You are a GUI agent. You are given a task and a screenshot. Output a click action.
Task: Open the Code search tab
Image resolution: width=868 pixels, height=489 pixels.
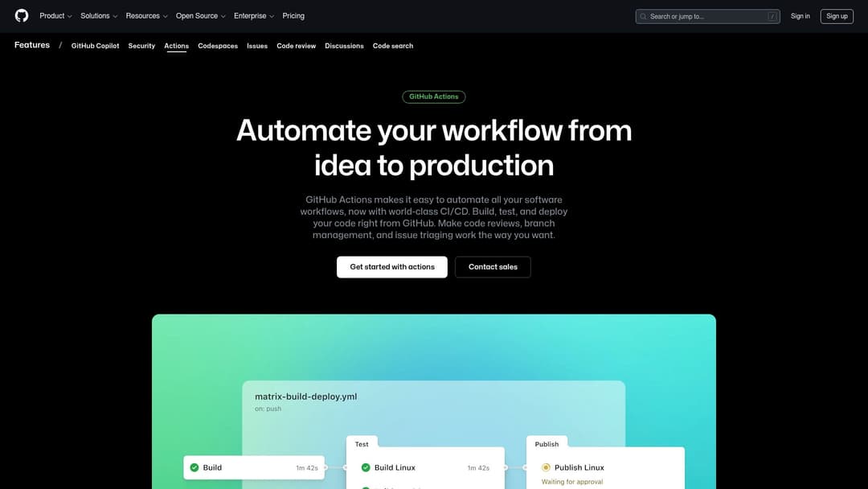click(393, 46)
